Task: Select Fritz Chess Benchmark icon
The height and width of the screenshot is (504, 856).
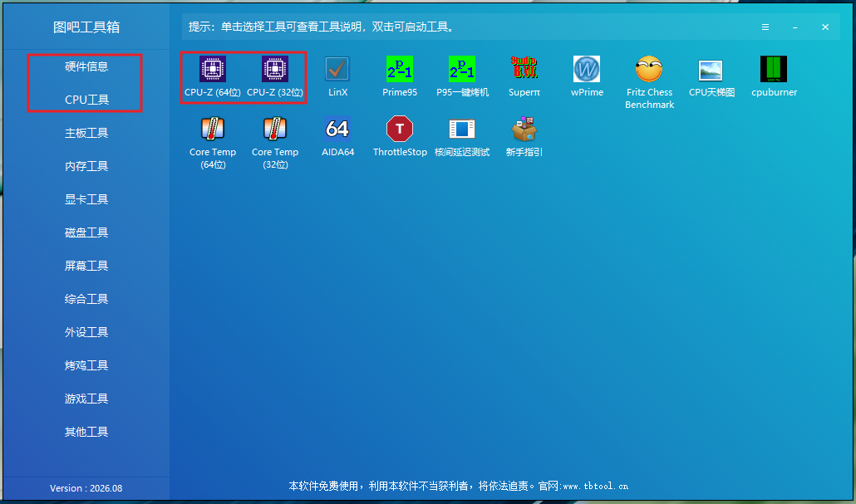Action: coord(649,69)
